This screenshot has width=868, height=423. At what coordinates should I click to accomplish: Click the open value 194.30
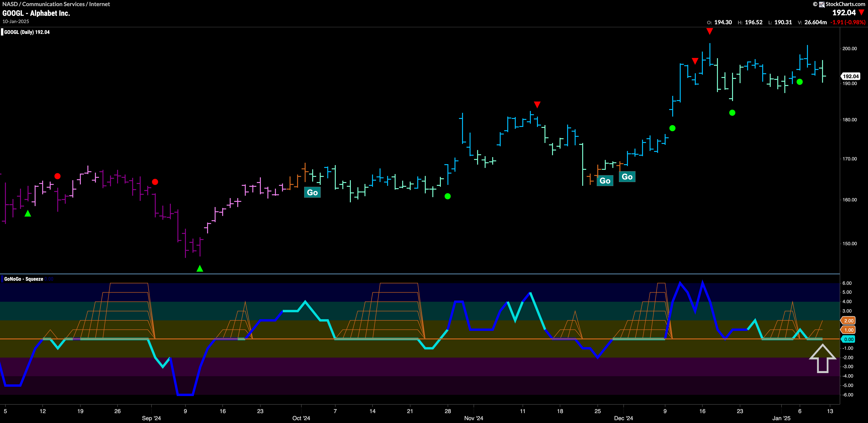723,22
